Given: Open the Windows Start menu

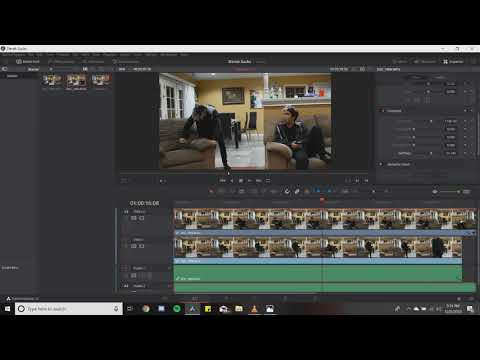Looking at the screenshot, I should click(7, 309).
